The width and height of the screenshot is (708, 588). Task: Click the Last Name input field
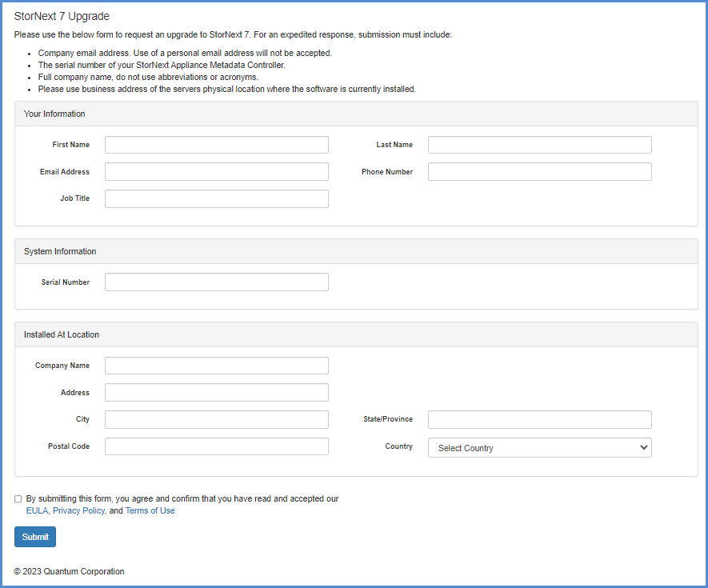540,145
